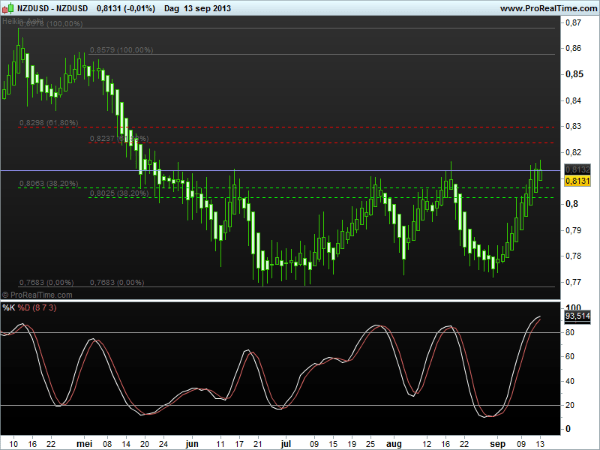
Task: Click the 0,77 price axis label
Action: 573,282
